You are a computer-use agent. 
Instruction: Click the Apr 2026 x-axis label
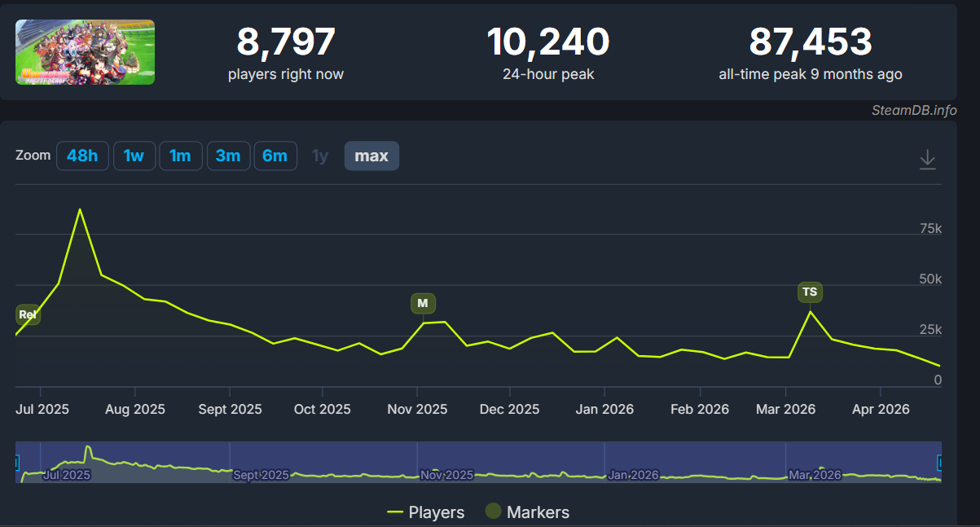click(879, 409)
